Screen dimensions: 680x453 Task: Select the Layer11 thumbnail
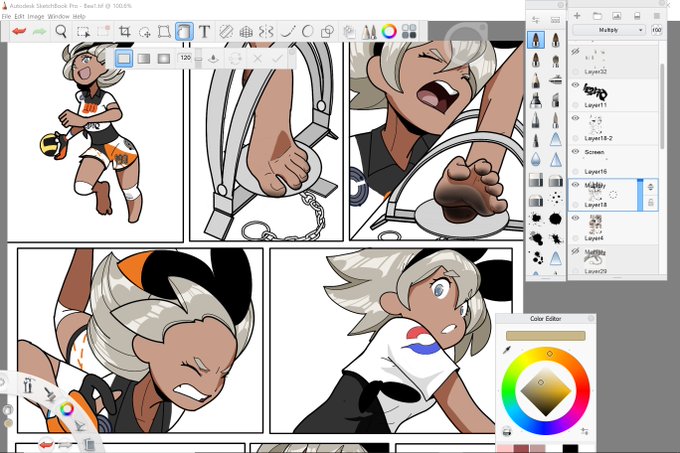coord(595,91)
